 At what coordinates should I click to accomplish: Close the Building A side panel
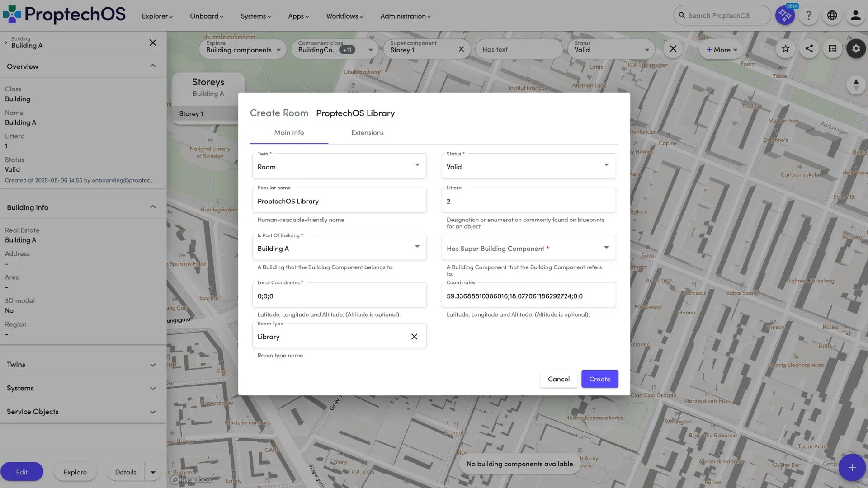click(153, 42)
